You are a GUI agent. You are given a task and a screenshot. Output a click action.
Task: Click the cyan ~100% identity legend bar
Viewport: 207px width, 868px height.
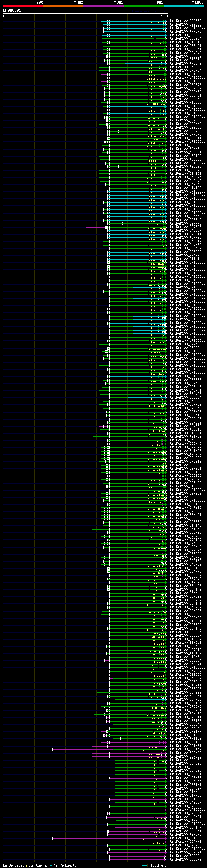click(x=184, y=6)
